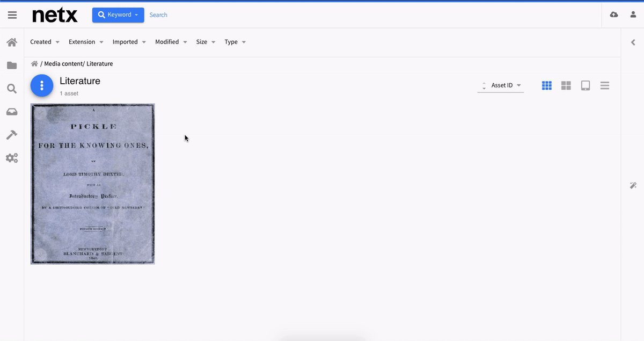Open Folders in the sidebar

[12, 66]
